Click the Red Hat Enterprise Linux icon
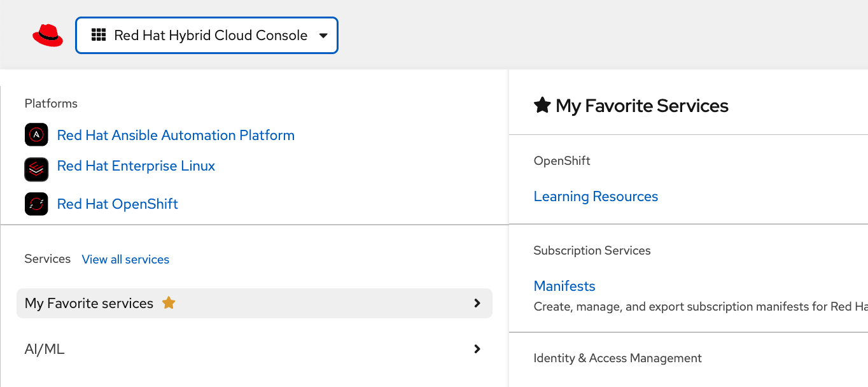The image size is (868, 387). click(x=36, y=169)
